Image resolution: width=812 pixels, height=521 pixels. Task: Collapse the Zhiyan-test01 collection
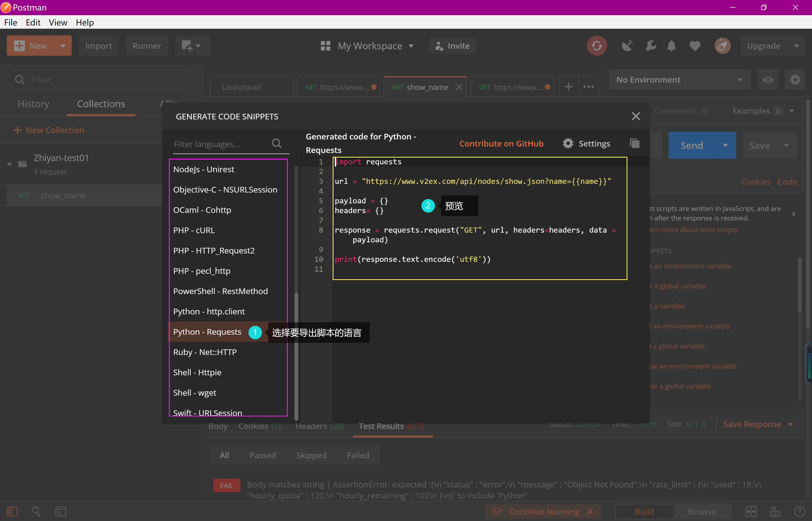point(9,164)
